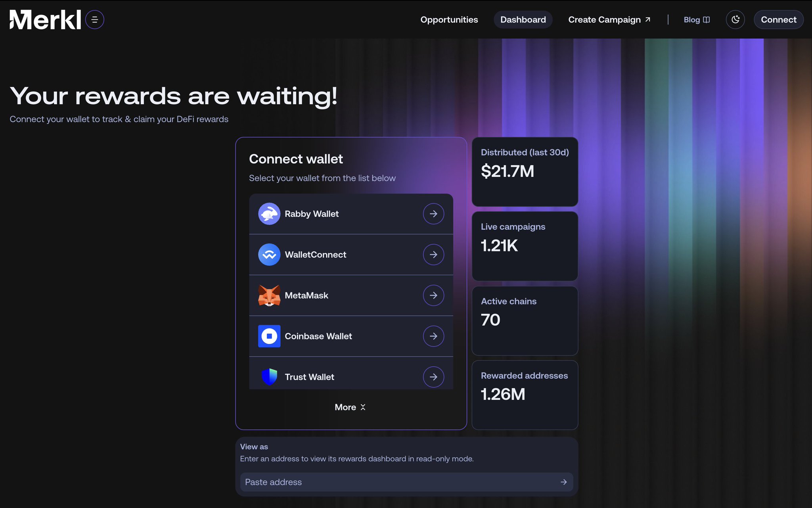Click the Trust Wallet shield icon
Screen dimensions: 812x508
coord(269,377)
